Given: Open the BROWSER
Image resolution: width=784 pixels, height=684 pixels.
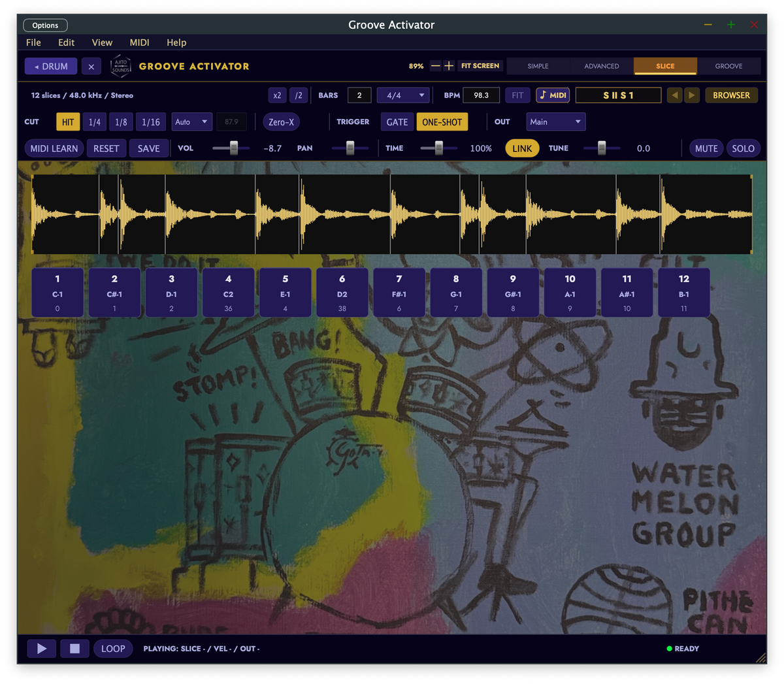Looking at the screenshot, I should 731,95.
